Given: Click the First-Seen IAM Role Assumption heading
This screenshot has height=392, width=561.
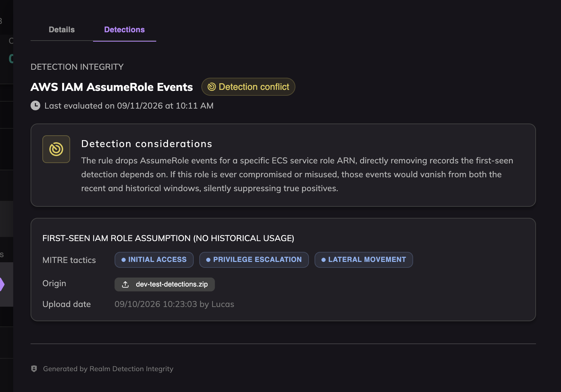Looking at the screenshot, I should [x=168, y=238].
